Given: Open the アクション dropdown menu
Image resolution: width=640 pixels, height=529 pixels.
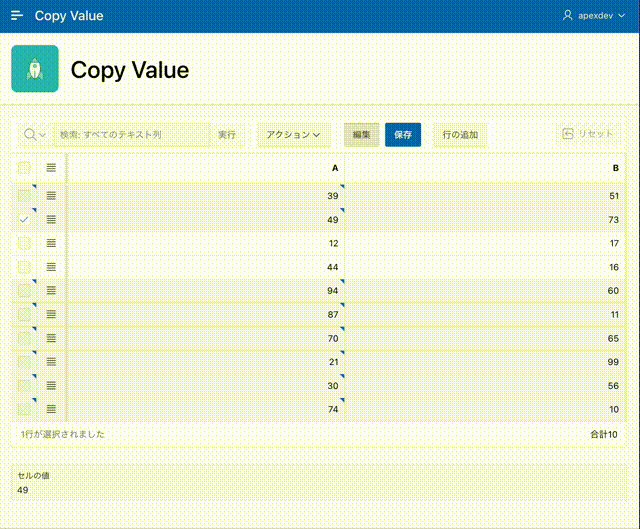Looking at the screenshot, I should [x=293, y=134].
